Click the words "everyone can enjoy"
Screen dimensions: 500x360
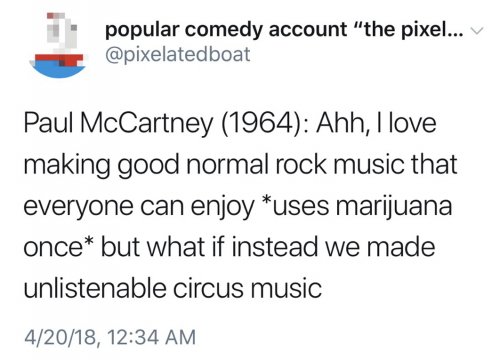[x=139, y=207]
